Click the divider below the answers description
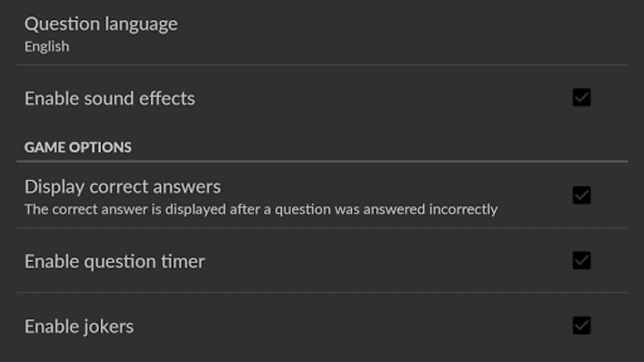The width and height of the screenshot is (644, 362). [x=322, y=228]
